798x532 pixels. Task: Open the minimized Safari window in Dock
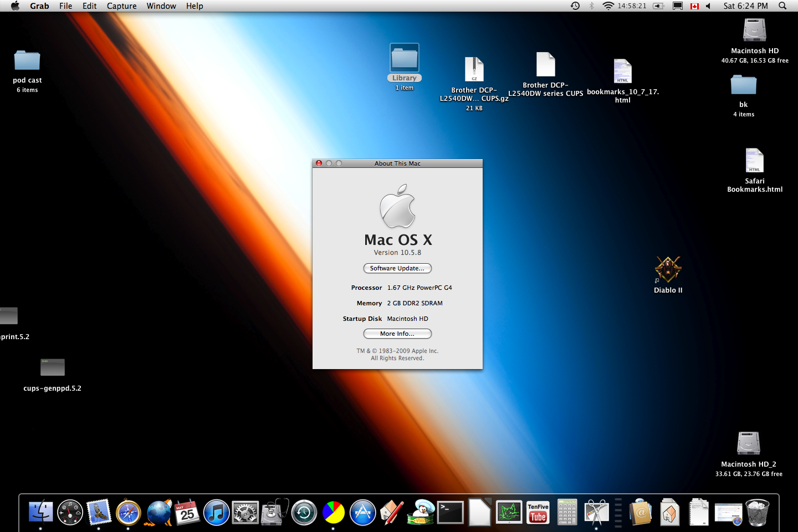click(x=728, y=514)
